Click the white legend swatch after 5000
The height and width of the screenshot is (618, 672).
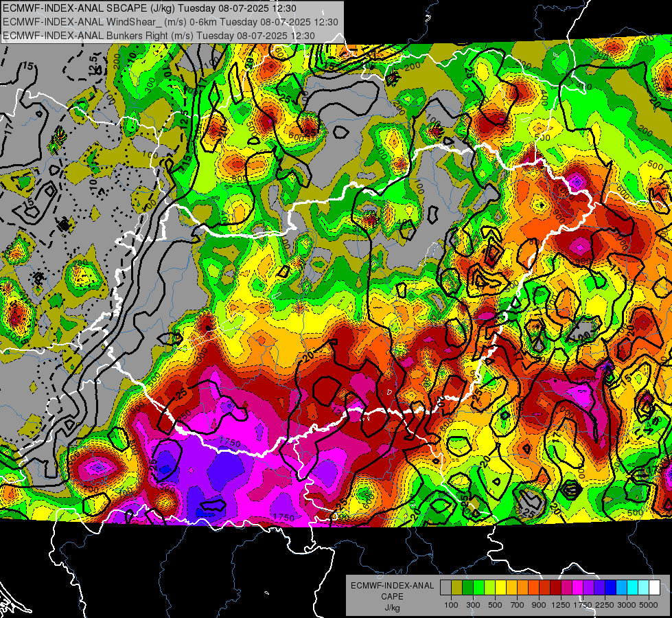click(x=655, y=588)
